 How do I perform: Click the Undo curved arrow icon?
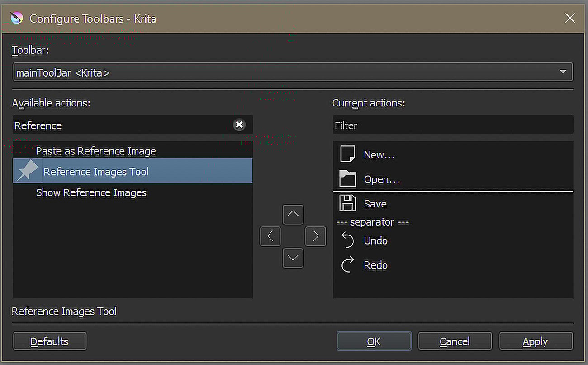pos(347,240)
